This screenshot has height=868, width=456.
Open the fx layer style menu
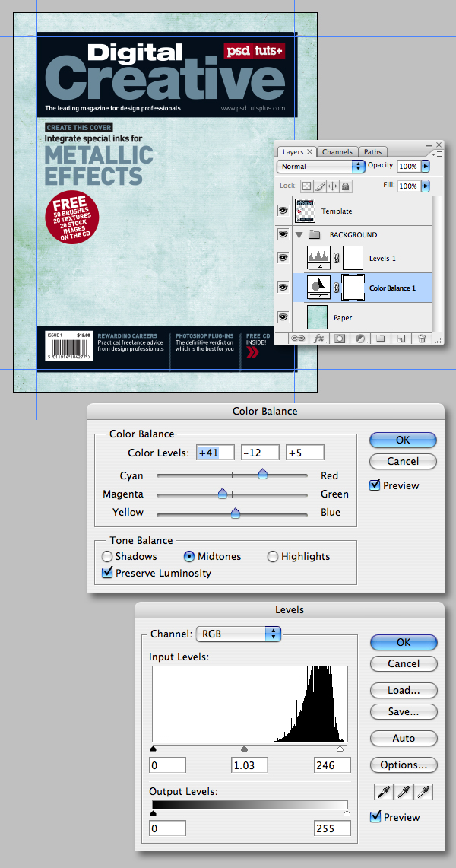[x=319, y=339]
